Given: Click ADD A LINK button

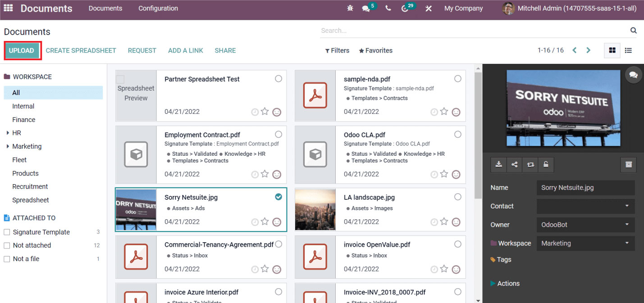Looking at the screenshot, I should (x=186, y=50).
